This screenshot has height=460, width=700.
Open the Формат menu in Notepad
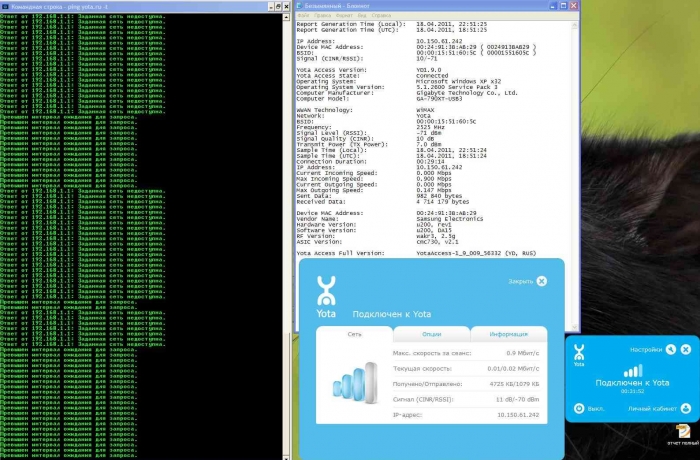pos(345,15)
